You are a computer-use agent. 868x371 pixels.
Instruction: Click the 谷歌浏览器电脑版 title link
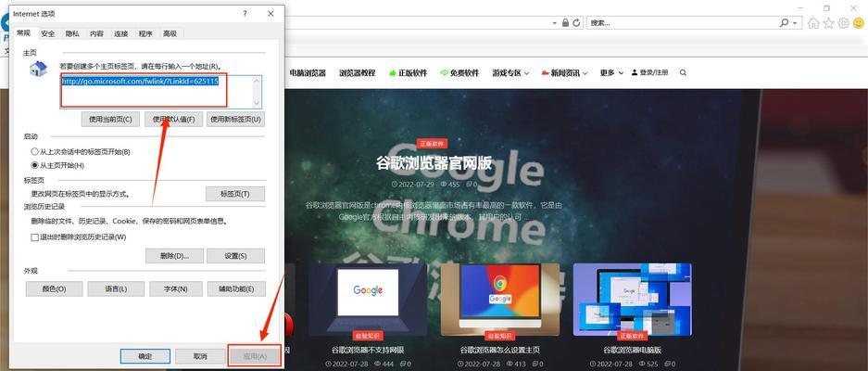pyautogui.click(x=632, y=350)
